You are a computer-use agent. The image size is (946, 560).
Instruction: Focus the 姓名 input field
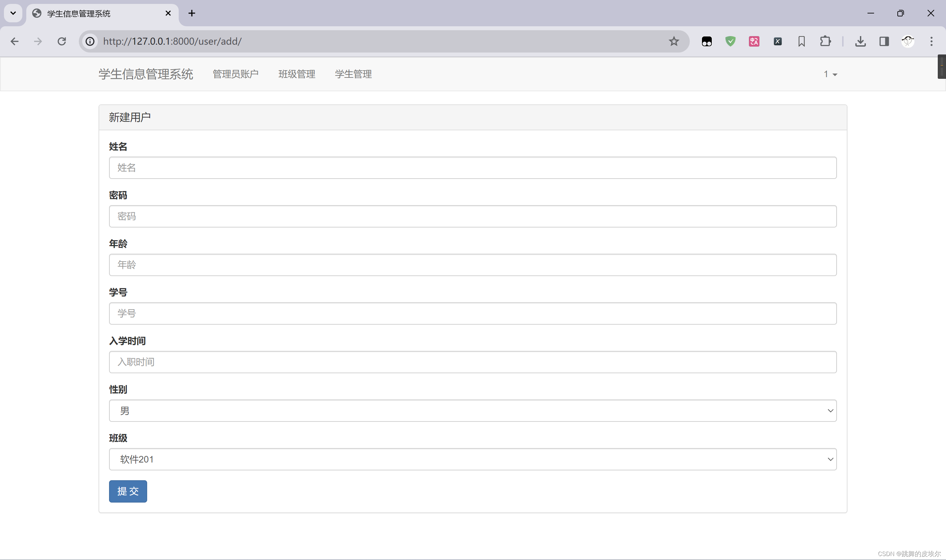tap(473, 167)
